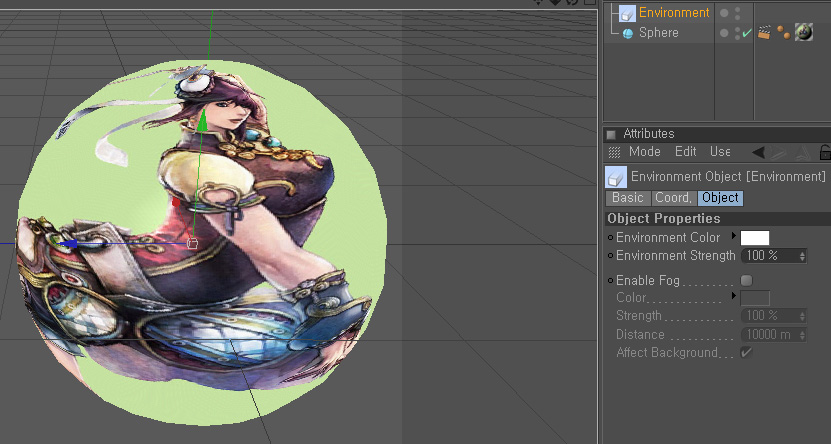The image size is (831, 444).
Task: Click the Environment object icon in the object tree
Action: 626,13
